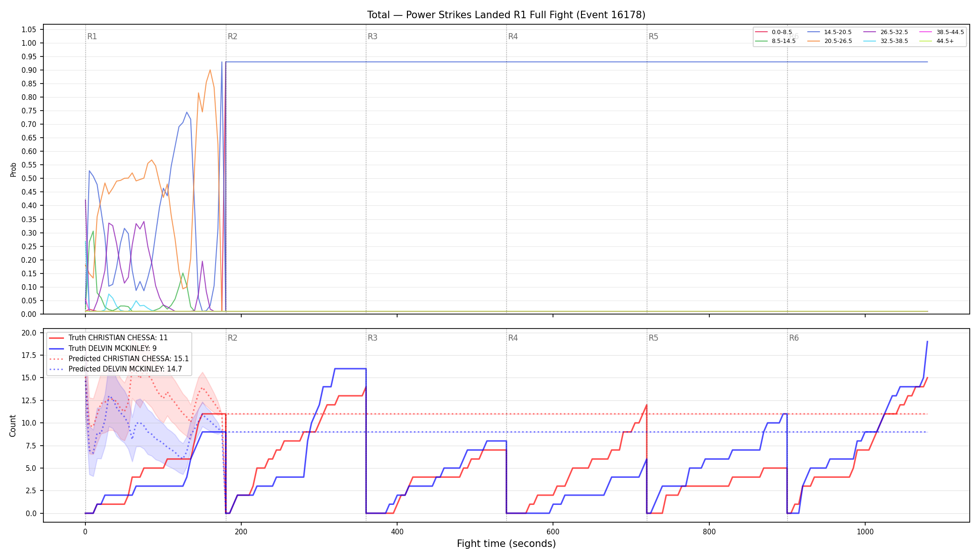Screen dimensions: 980x560
Task: Click the 0.50 tick on the Prob axis
Action: pyautogui.click(x=28, y=178)
